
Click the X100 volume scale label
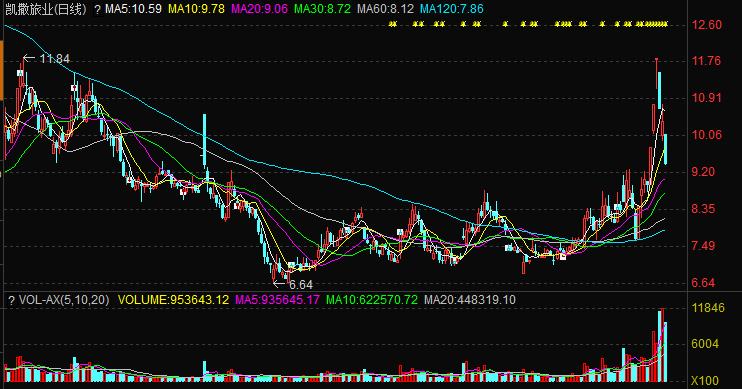705,380
